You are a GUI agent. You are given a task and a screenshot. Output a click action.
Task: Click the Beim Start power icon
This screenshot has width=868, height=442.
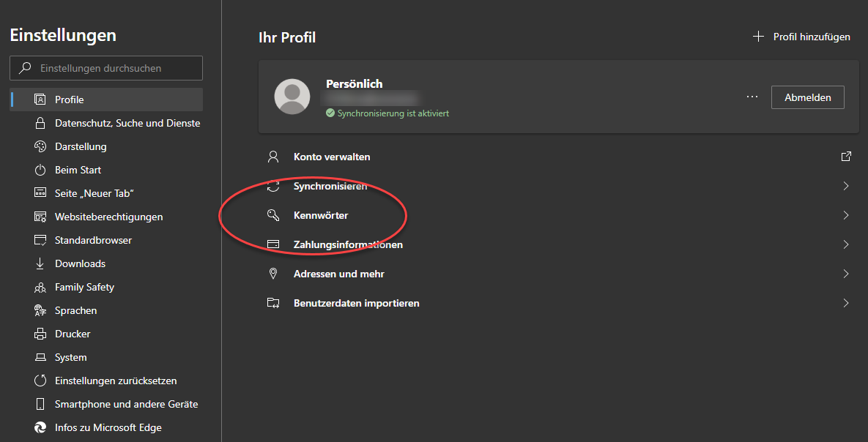[40, 170]
